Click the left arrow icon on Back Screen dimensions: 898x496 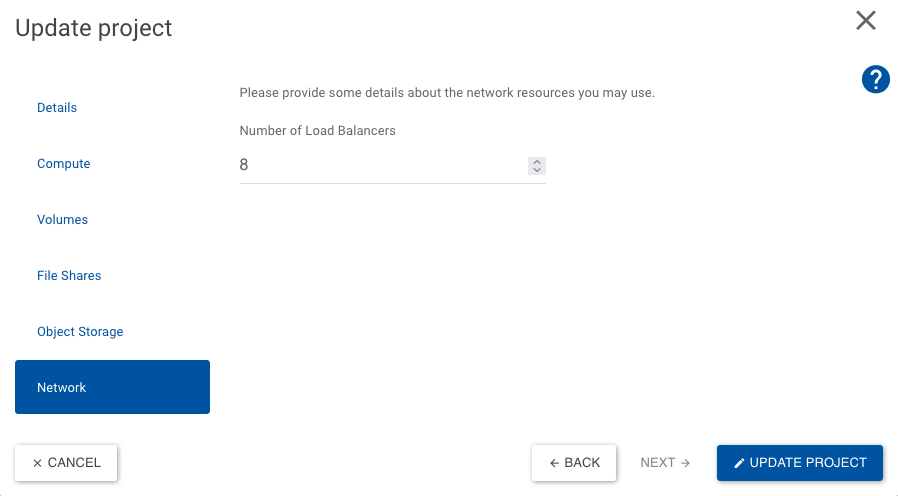tap(554, 463)
